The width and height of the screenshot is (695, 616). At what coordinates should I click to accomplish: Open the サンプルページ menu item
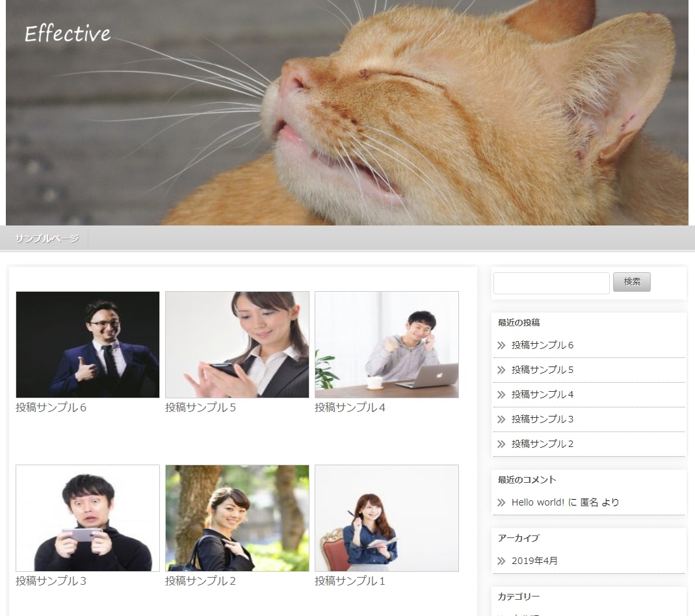point(47,238)
